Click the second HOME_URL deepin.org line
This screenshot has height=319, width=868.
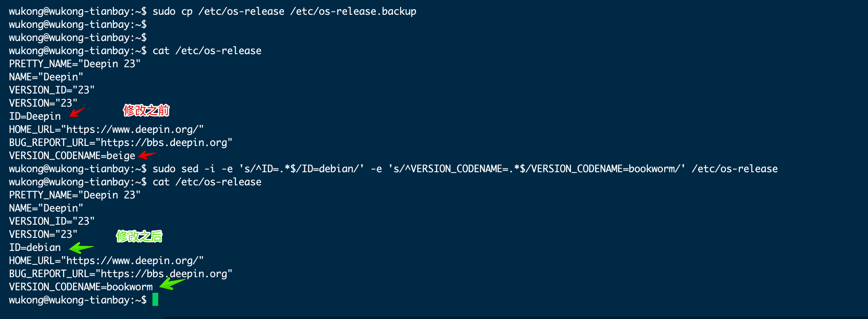click(107, 261)
